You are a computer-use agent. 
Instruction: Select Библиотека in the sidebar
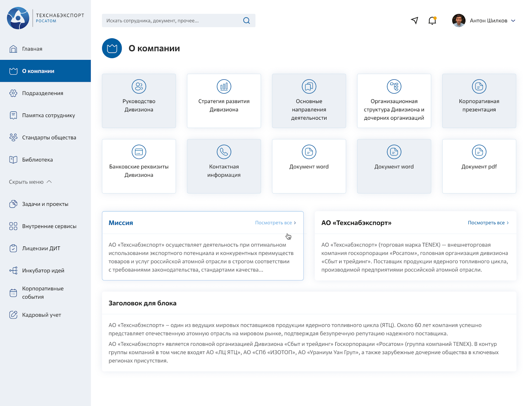coord(37,160)
